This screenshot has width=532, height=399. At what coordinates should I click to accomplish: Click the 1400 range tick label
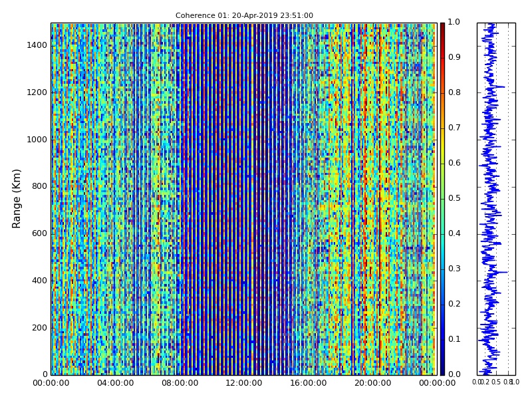[37, 45]
